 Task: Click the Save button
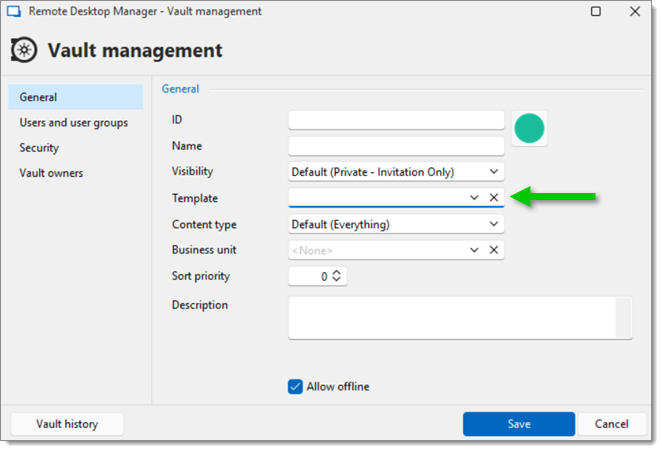[518, 424]
